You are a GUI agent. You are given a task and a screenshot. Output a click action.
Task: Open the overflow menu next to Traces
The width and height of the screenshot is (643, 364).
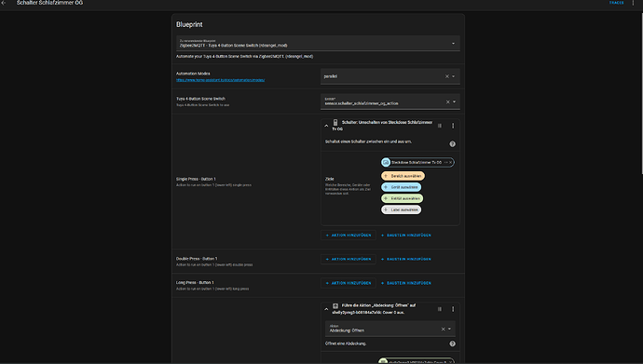634,3
